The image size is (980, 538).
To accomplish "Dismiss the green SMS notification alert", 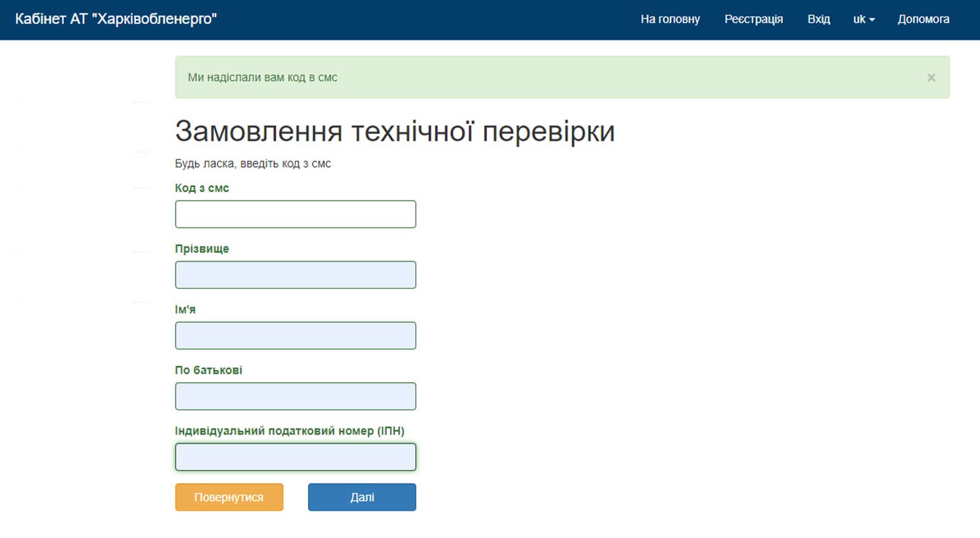I will click(x=931, y=77).
